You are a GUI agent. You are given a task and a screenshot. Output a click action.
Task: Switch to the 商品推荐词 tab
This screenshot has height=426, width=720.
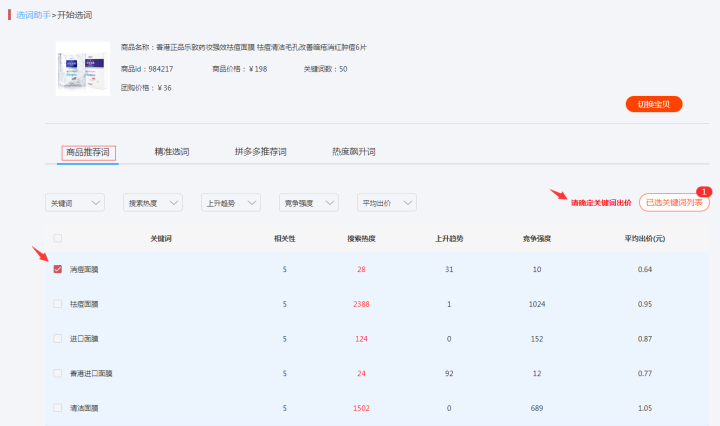(x=89, y=152)
